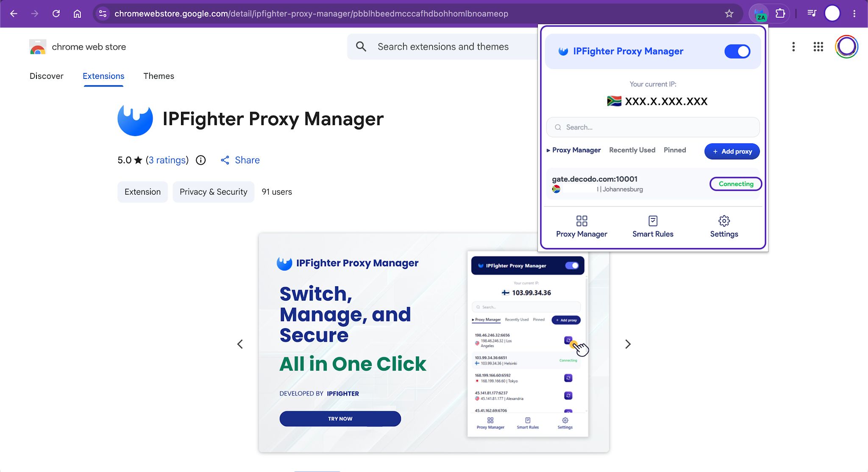868x472 pixels.
Task: Click the Proxy Manager grid icon in popup
Action: (581, 221)
